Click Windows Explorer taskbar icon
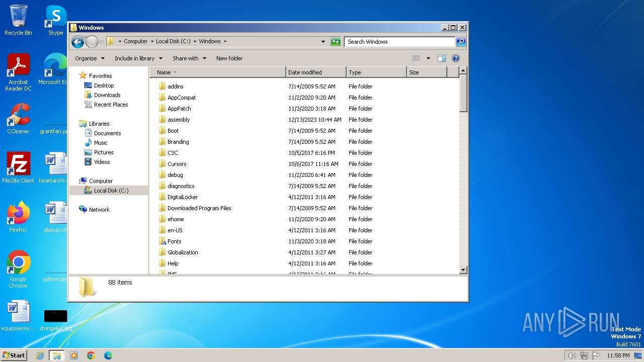 (56, 355)
